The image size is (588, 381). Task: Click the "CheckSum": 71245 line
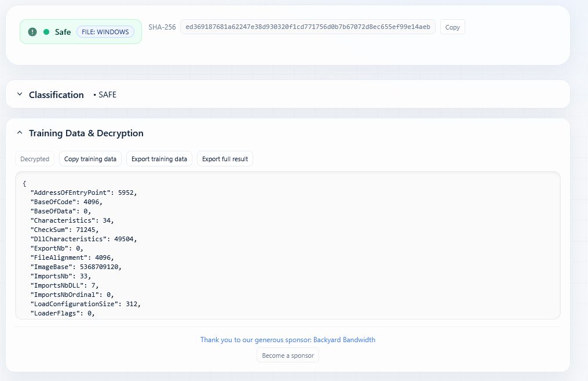click(x=64, y=230)
